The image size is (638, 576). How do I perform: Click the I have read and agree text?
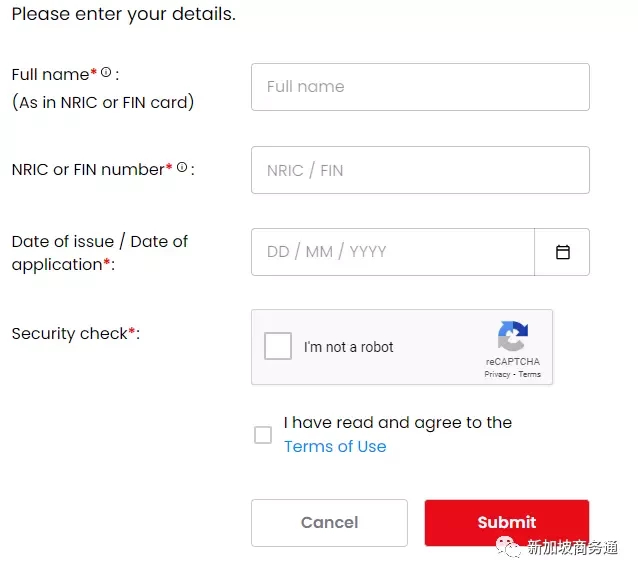point(398,423)
